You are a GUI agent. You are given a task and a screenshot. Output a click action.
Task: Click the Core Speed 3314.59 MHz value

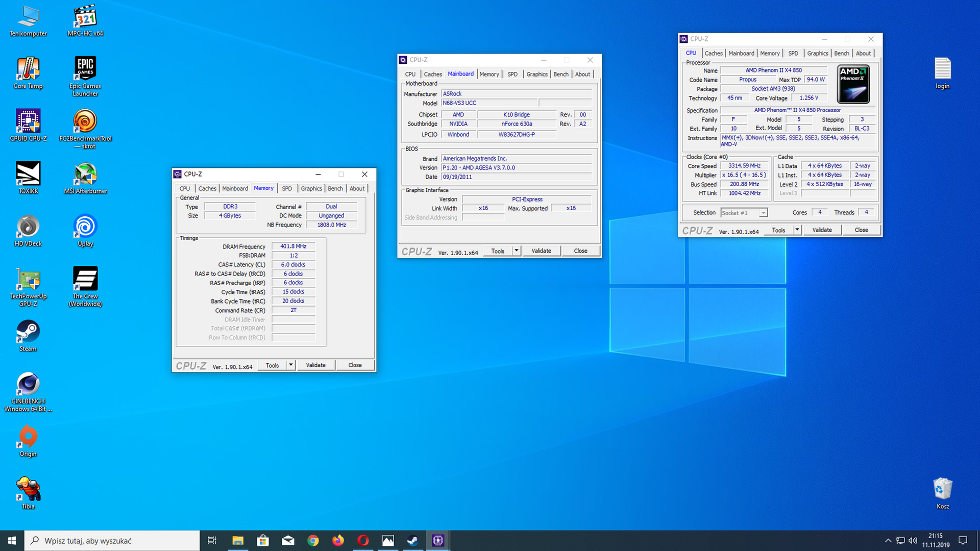point(744,166)
